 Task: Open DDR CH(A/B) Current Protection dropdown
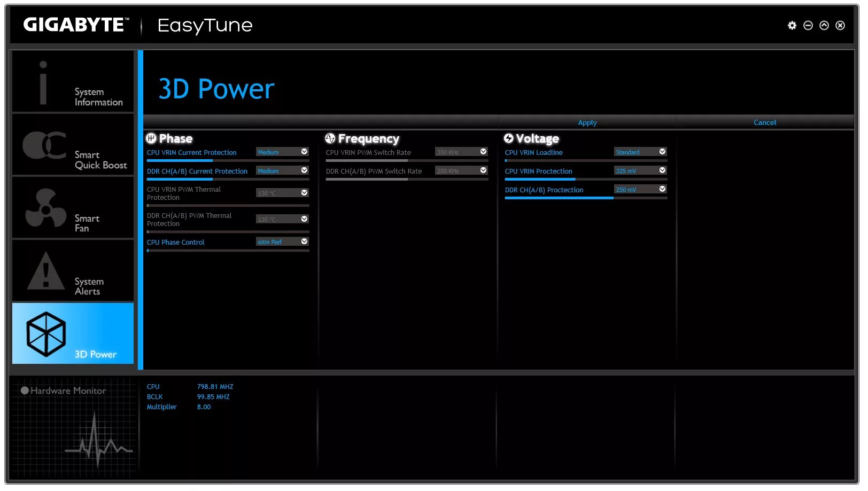click(x=282, y=171)
